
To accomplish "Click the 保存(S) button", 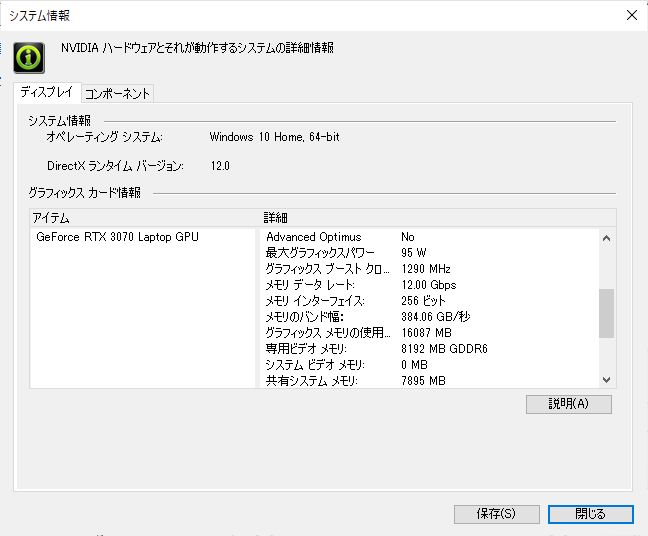I will pyautogui.click(x=496, y=514).
